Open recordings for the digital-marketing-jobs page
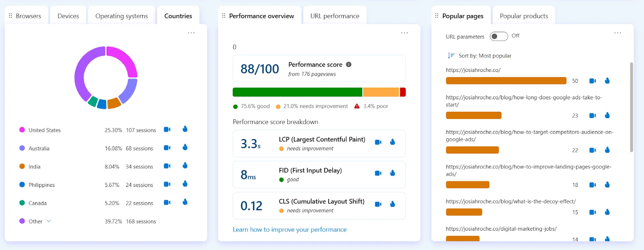The width and height of the screenshot is (644, 250). [x=592, y=239]
